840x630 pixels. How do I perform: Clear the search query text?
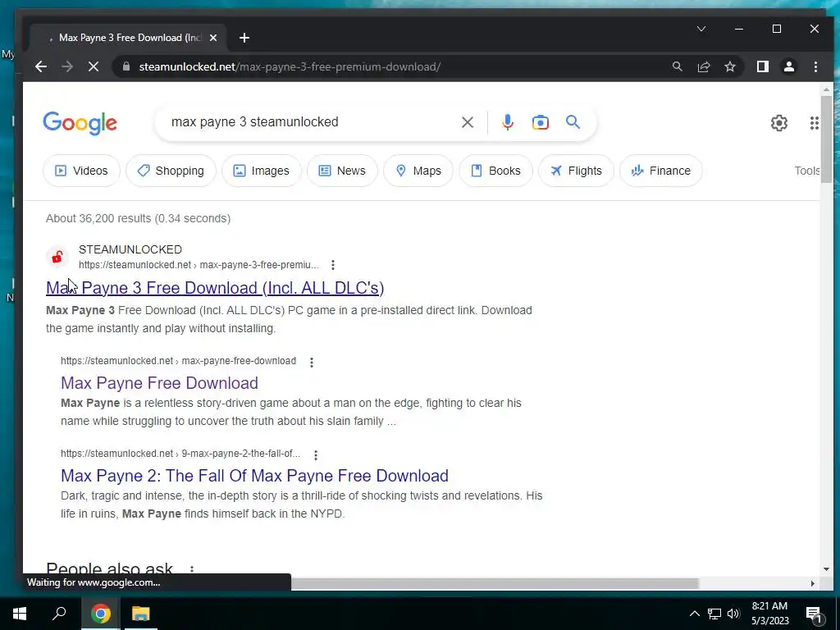tap(467, 122)
